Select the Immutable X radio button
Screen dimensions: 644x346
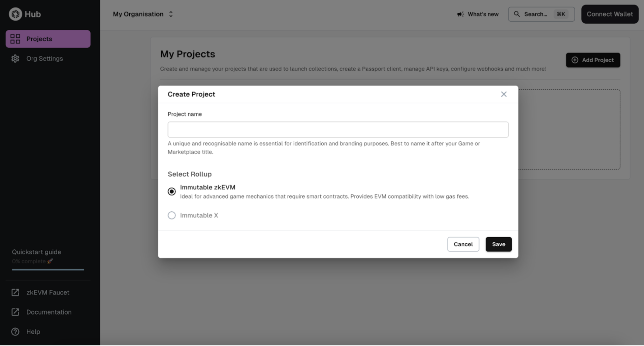tap(172, 215)
